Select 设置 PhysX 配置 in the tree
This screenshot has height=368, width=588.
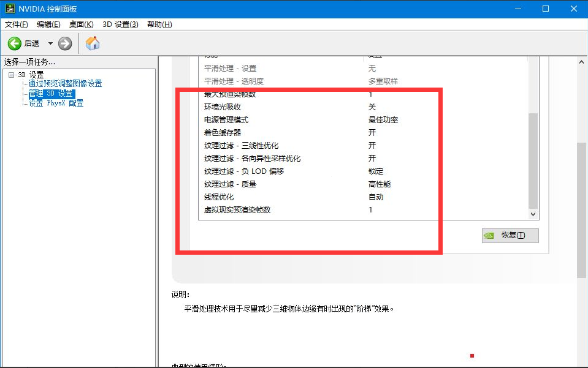click(x=56, y=103)
